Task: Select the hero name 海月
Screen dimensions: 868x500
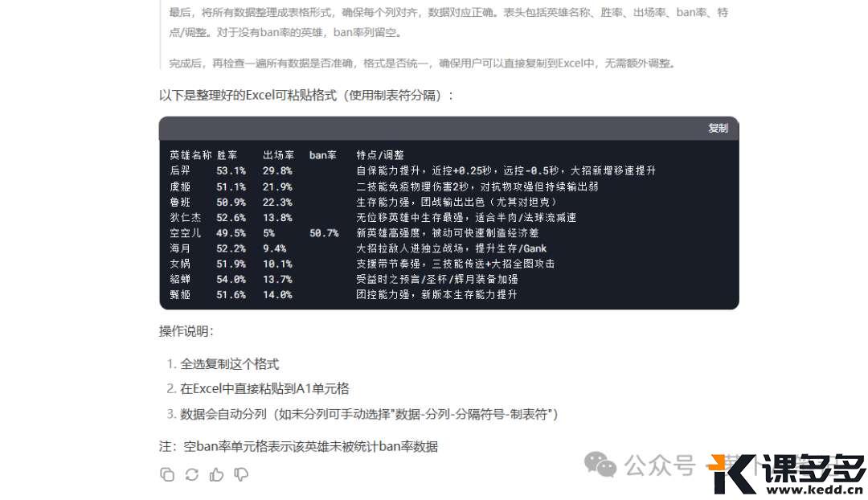Action: [x=180, y=248]
